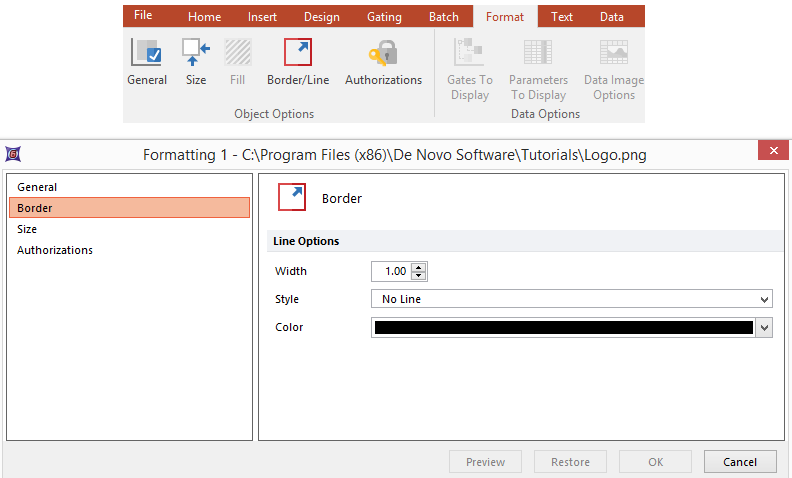Click the black line color swatch
Viewport: 792px width, 478px height.
point(563,327)
